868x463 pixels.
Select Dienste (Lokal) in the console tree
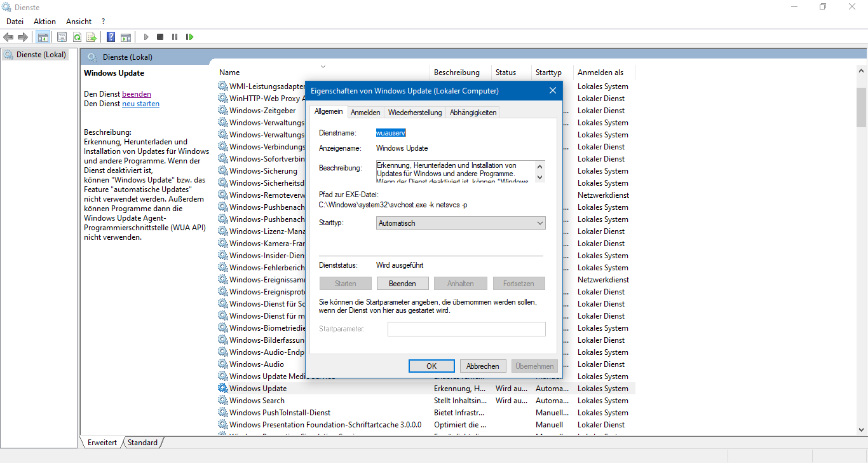36,55
